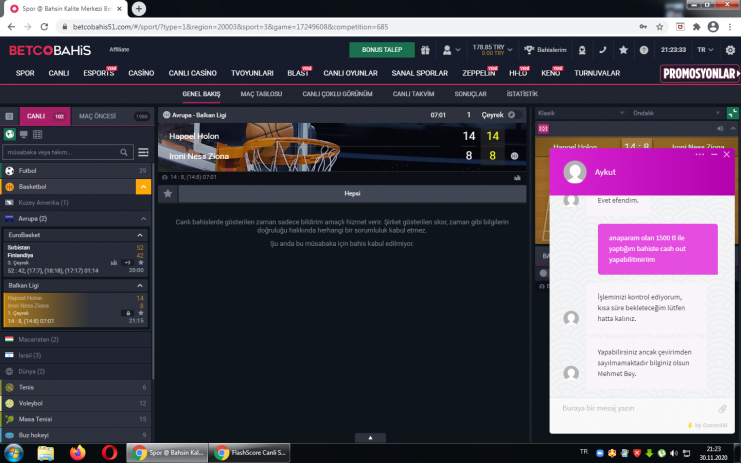Open the TR language dropdown

click(705, 50)
